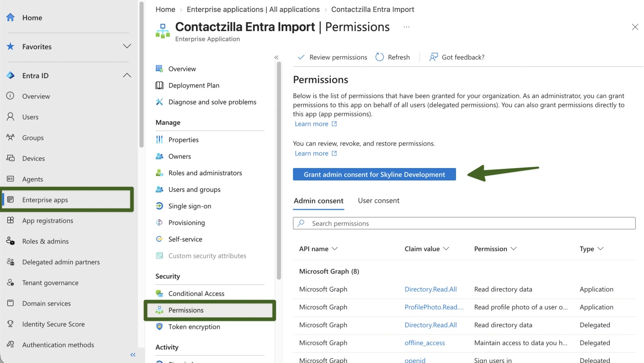The image size is (644, 363).
Task: Grant admin consent for Skyline Development
Action: [x=374, y=174]
